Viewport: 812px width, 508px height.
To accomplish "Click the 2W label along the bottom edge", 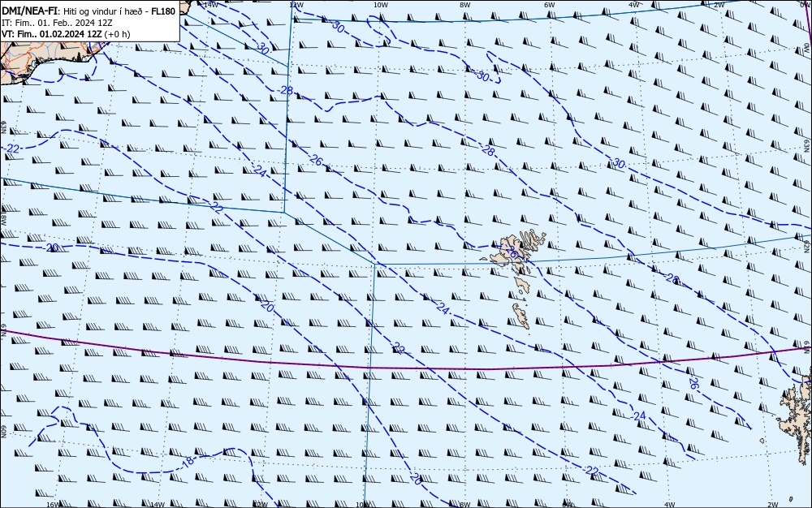I will pos(773,505).
